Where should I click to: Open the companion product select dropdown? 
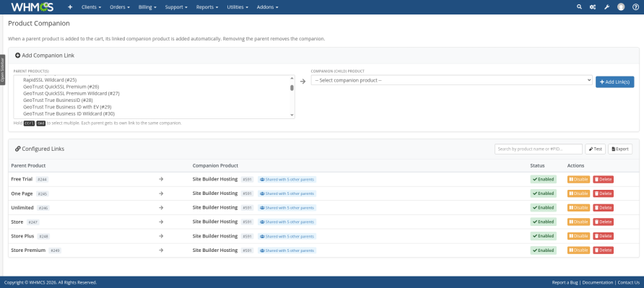coord(451,80)
